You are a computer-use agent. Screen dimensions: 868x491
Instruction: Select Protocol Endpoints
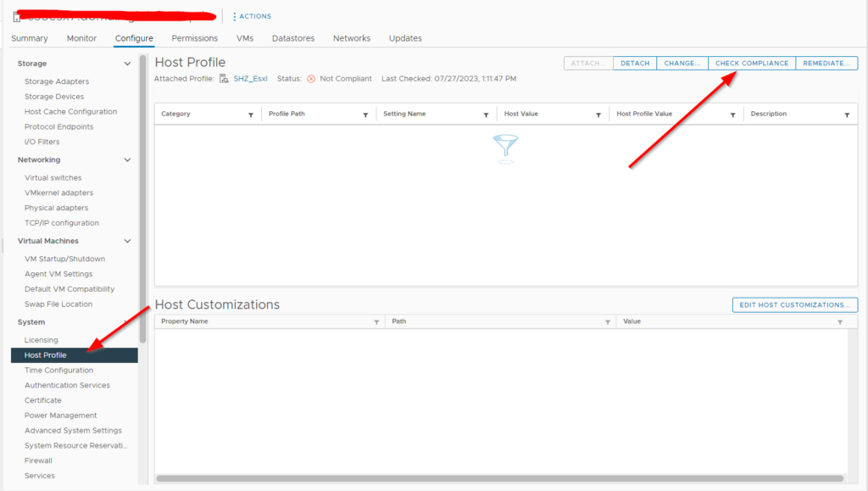pyautogui.click(x=58, y=126)
